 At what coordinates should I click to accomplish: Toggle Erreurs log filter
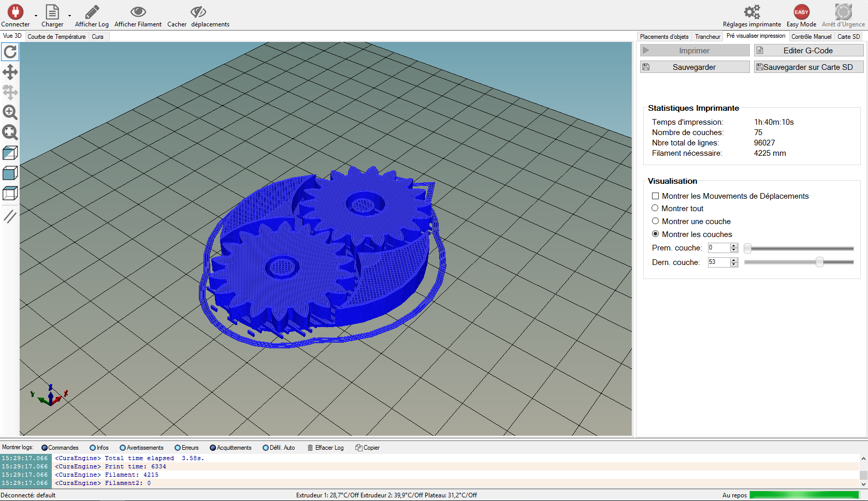[x=186, y=448]
